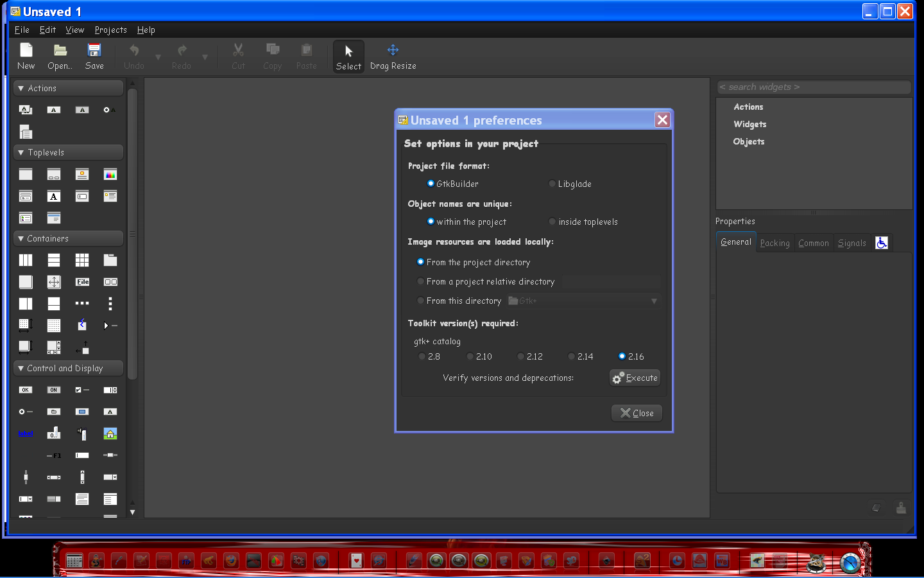Select the Check Button widget icon

(82, 390)
